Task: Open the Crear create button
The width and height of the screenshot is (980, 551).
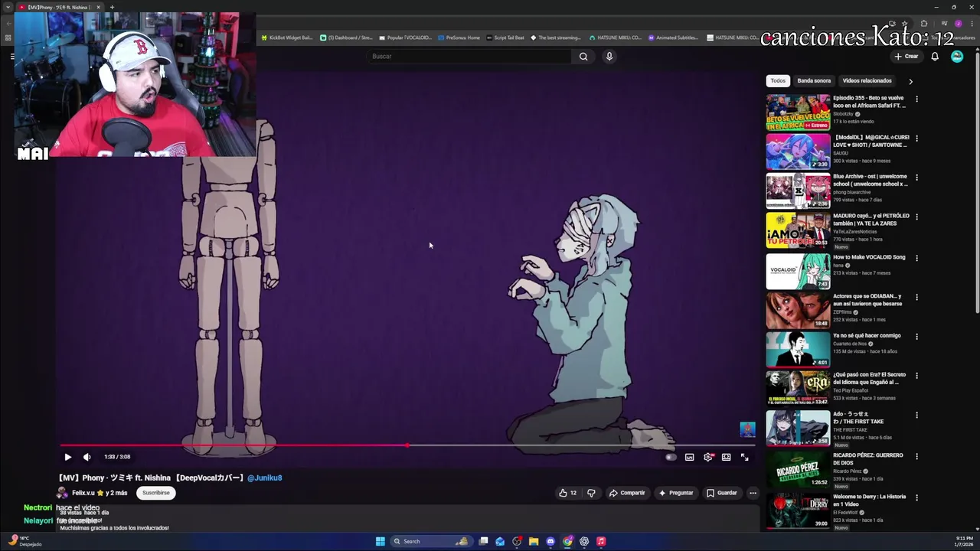Action: pos(906,56)
